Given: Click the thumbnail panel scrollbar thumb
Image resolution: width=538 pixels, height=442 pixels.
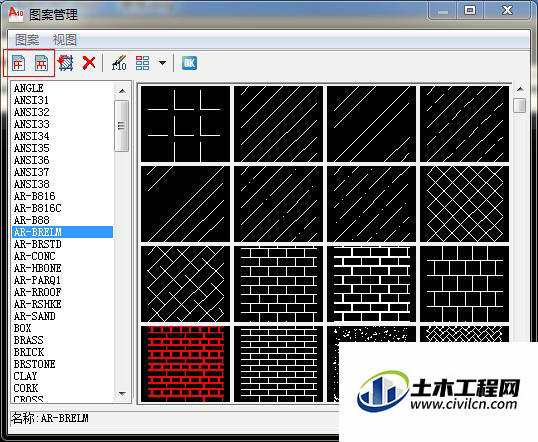Looking at the screenshot, I should tap(520, 105).
